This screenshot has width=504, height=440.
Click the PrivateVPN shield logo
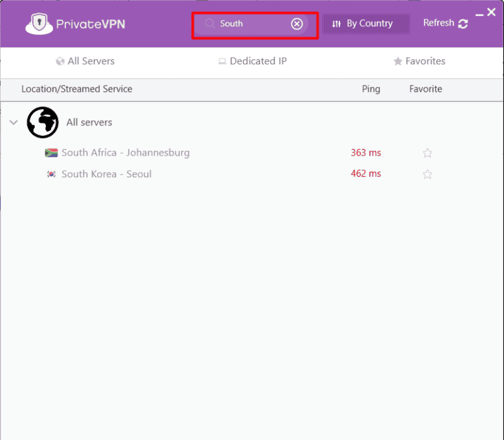coord(39,24)
